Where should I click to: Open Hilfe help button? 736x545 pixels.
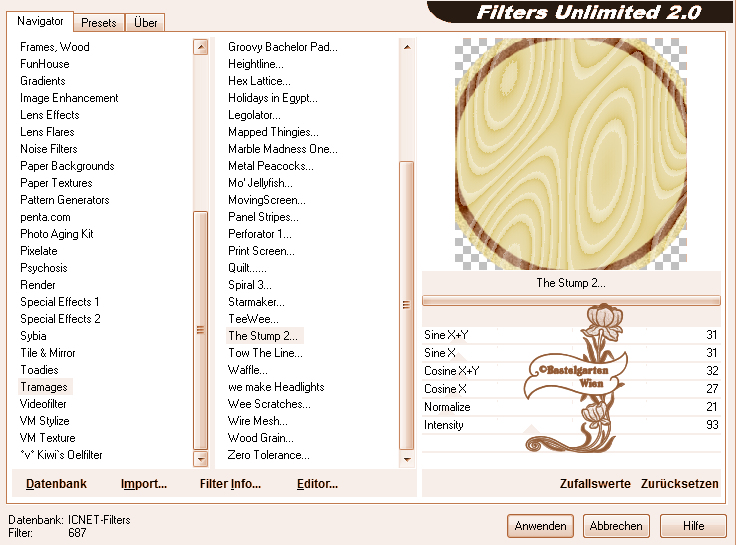click(693, 526)
